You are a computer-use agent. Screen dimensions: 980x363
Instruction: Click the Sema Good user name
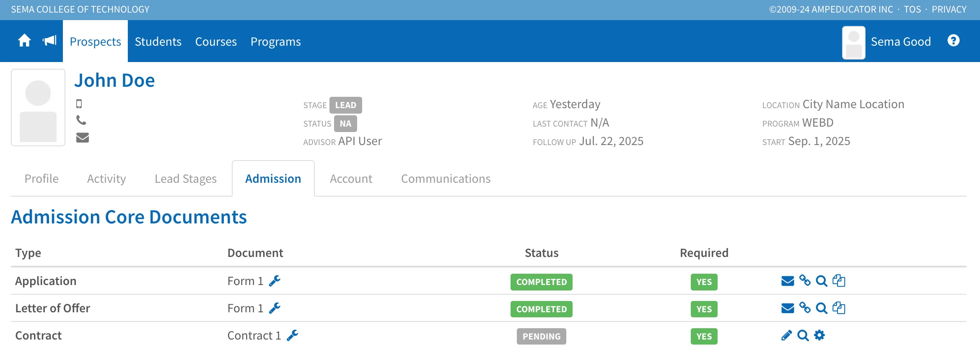pyautogui.click(x=901, y=41)
